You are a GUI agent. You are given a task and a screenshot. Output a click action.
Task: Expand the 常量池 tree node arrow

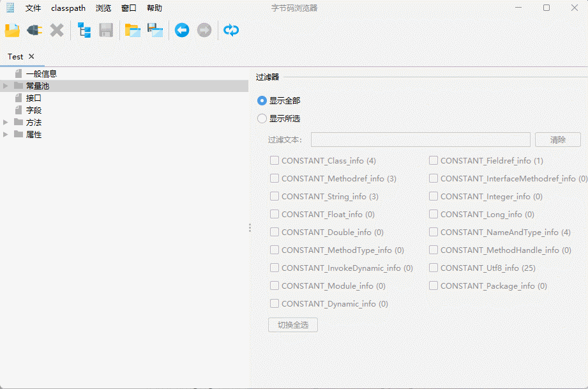[6, 86]
